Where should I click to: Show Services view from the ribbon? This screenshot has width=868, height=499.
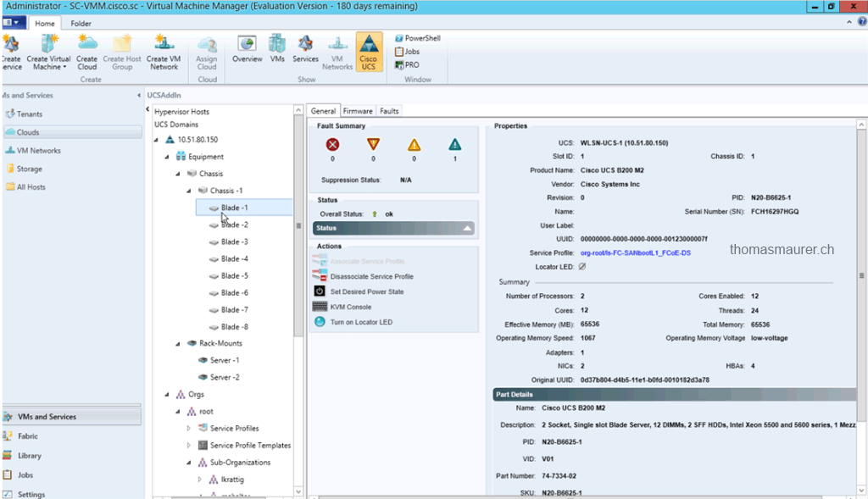(x=305, y=49)
